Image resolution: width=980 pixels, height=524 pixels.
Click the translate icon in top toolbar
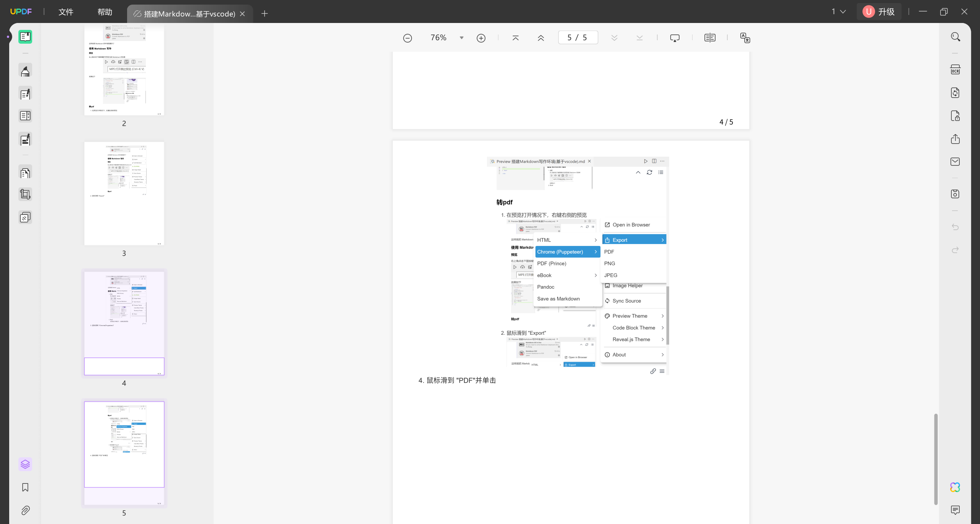pyautogui.click(x=745, y=38)
